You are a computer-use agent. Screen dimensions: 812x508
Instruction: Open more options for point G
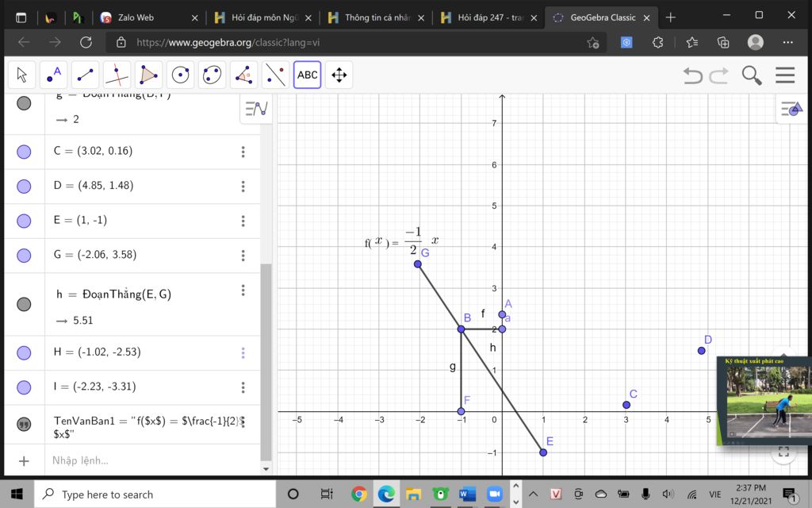tap(243, 256)
